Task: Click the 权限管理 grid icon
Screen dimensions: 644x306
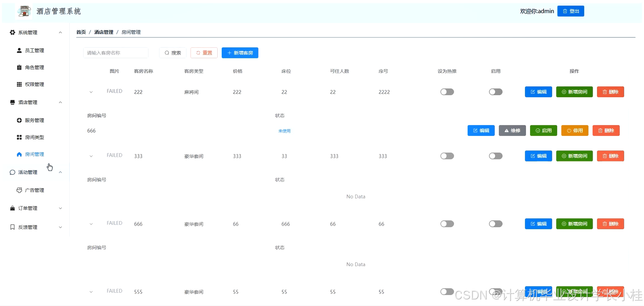Action: click(x=19, y=84)
